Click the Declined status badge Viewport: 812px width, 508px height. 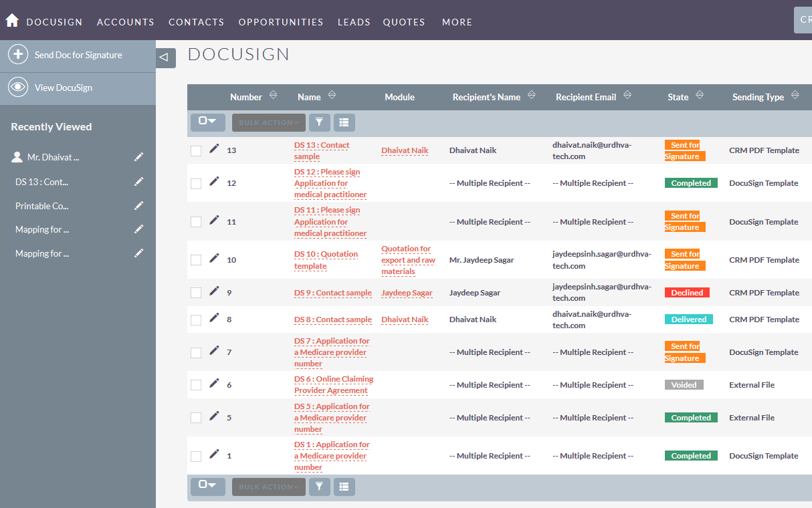(x=687, y=292)
